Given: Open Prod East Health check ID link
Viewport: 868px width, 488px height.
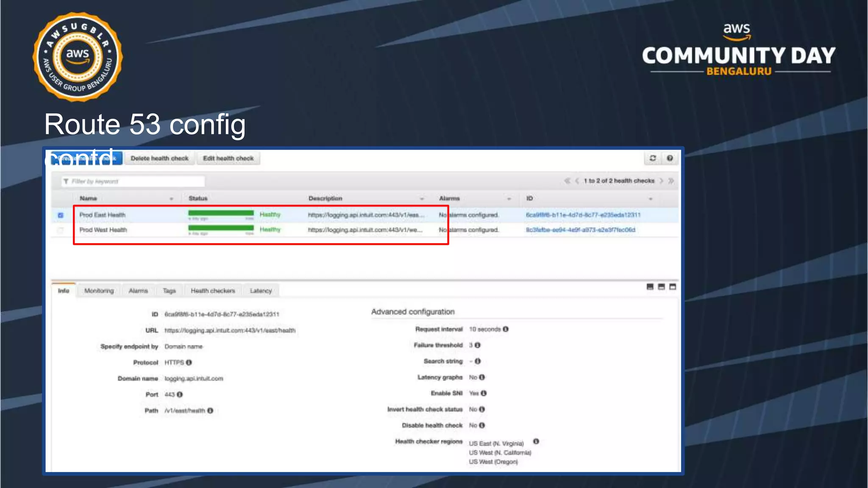Looking at the screenshot, I should pos(583,215).
